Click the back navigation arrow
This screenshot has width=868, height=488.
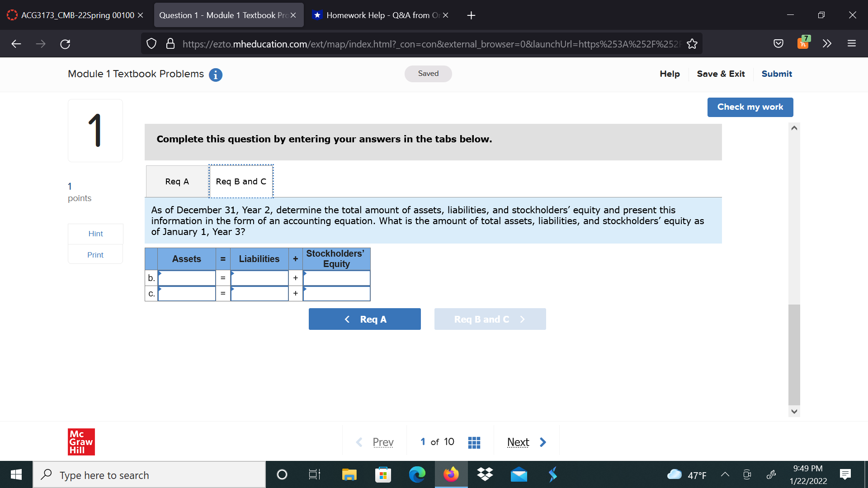16,43
